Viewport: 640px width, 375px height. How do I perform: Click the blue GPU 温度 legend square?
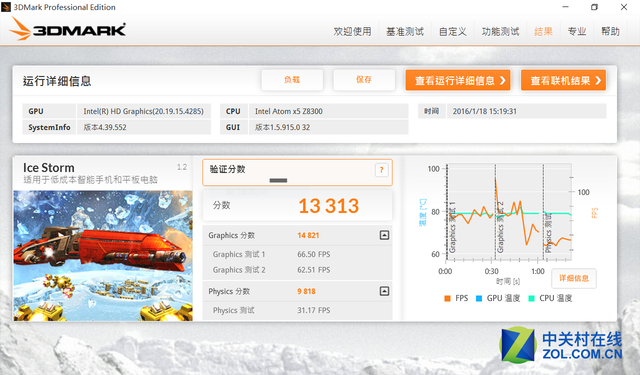[479, 298]
